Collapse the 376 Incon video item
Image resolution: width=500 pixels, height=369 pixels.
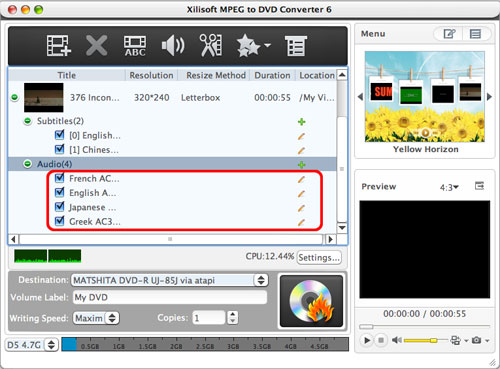point(15,97)
